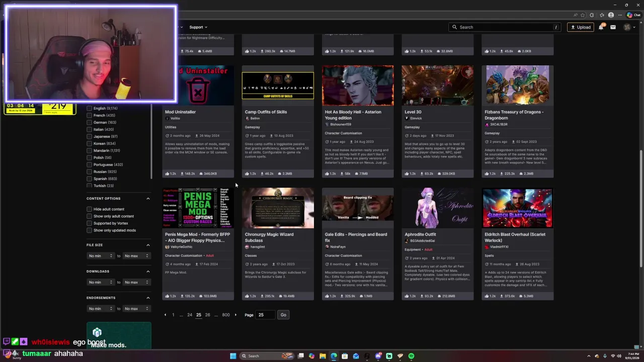Check the French language filter

89,115
